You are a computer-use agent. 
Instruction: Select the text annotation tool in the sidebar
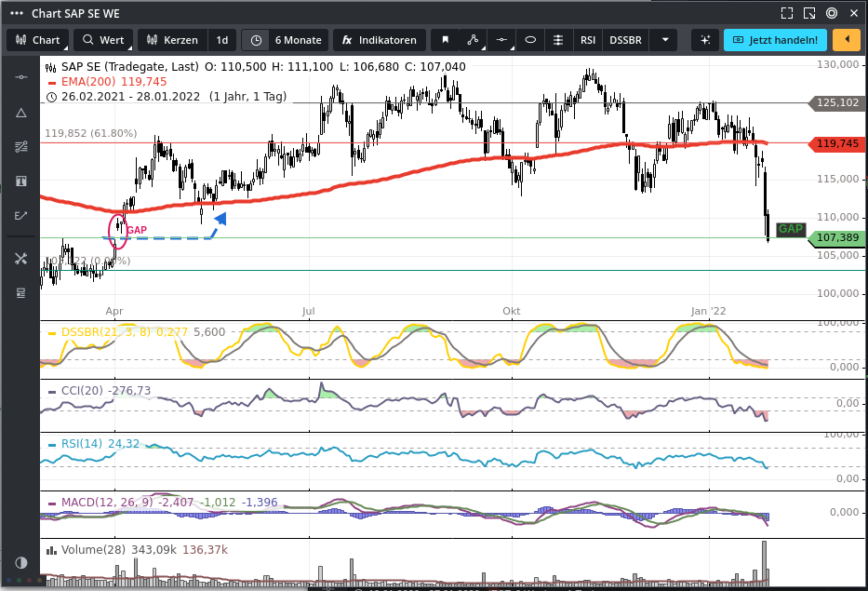(x=20, y=181)
